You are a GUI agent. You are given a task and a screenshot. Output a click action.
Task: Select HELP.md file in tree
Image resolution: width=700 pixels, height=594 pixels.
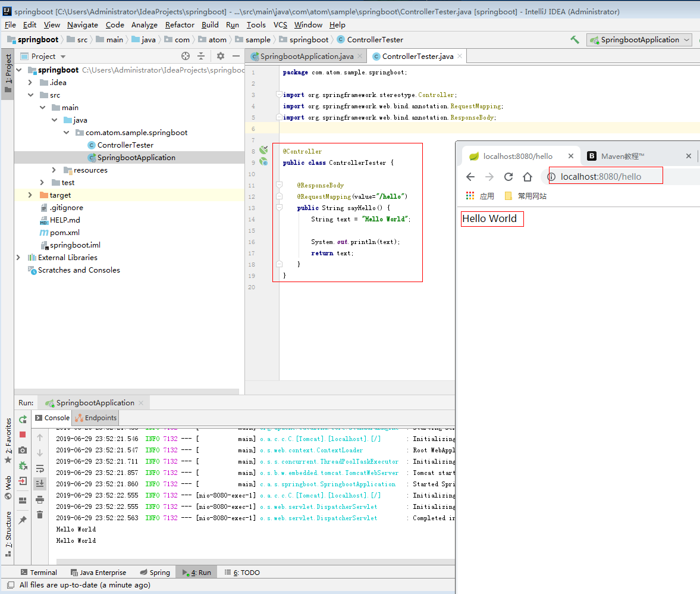[x=60, y=220]
